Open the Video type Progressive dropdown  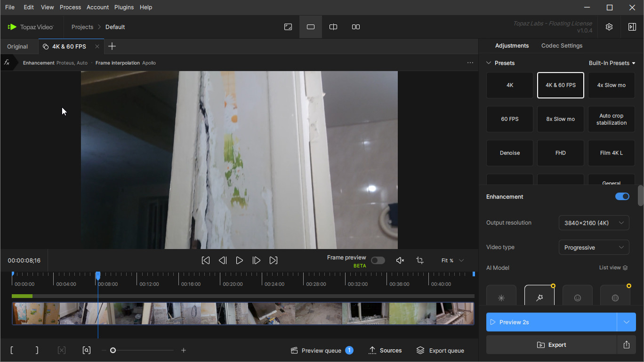tap(594, 247)
